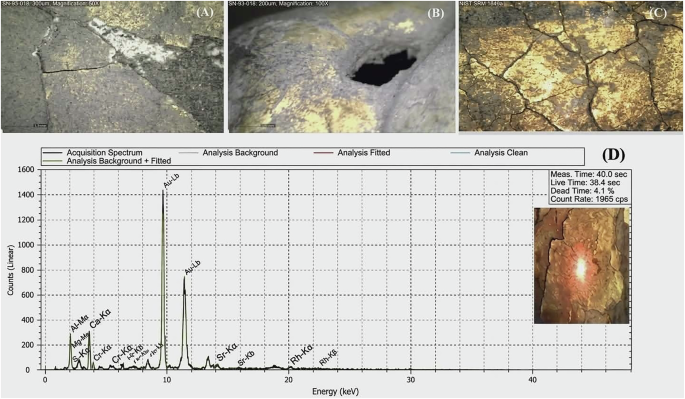The width and height of the screenshot is (685, 399).
Task: Click the Rh-Kβ peak label
Action: click(329, 358)
